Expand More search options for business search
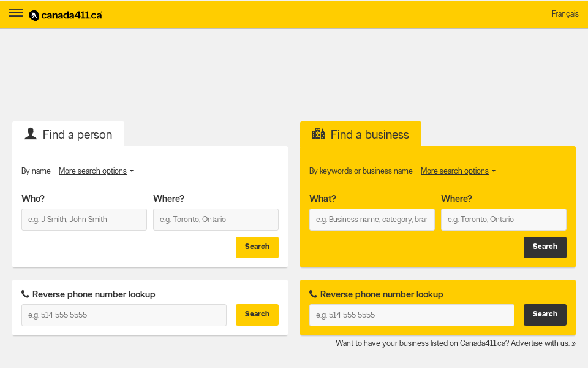The width and height of the screenshot is (588, 368). click(x=458, y=171)
